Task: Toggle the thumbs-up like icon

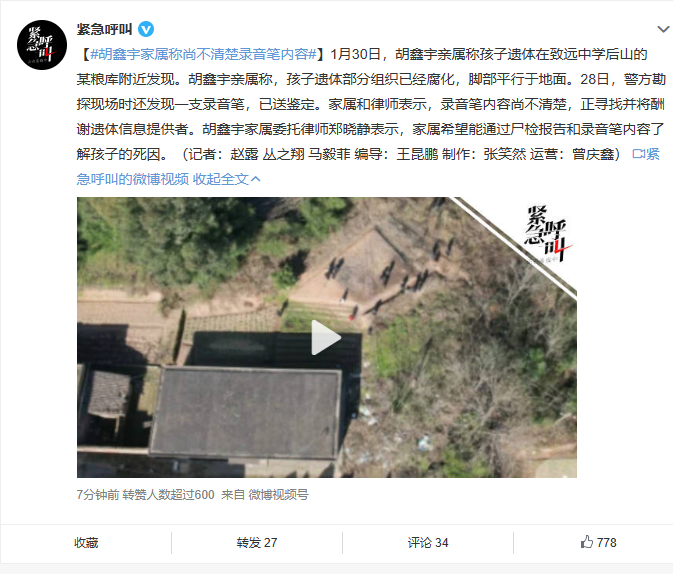Action: pos(587,542)
